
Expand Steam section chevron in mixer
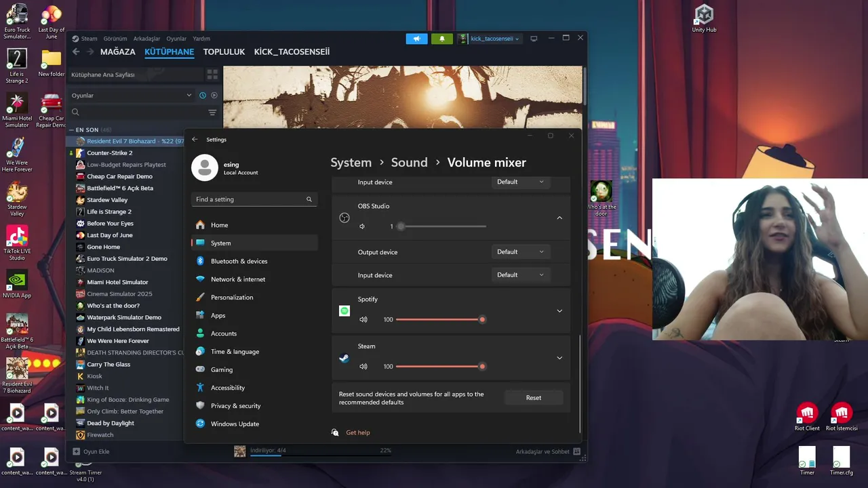click(x=559, y=358)
